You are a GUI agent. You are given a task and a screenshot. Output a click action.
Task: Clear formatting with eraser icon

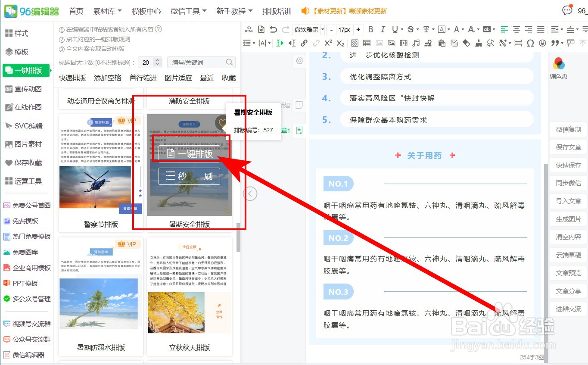466,43
